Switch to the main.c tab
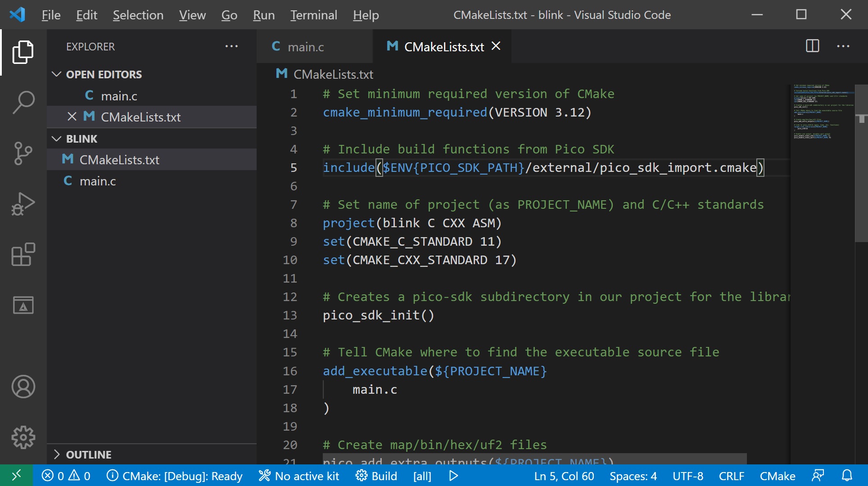The width and height of the screenshot is (868, 486). [x=305, y=46]
